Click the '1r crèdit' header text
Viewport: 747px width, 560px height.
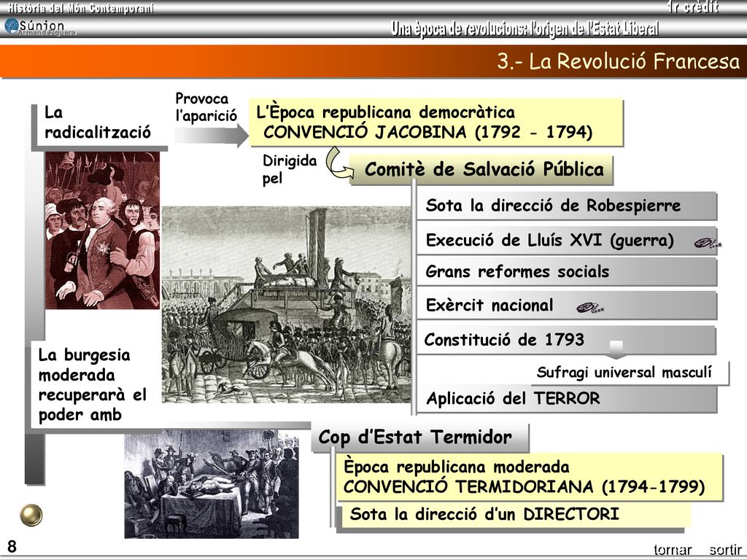tap(693, 7)
